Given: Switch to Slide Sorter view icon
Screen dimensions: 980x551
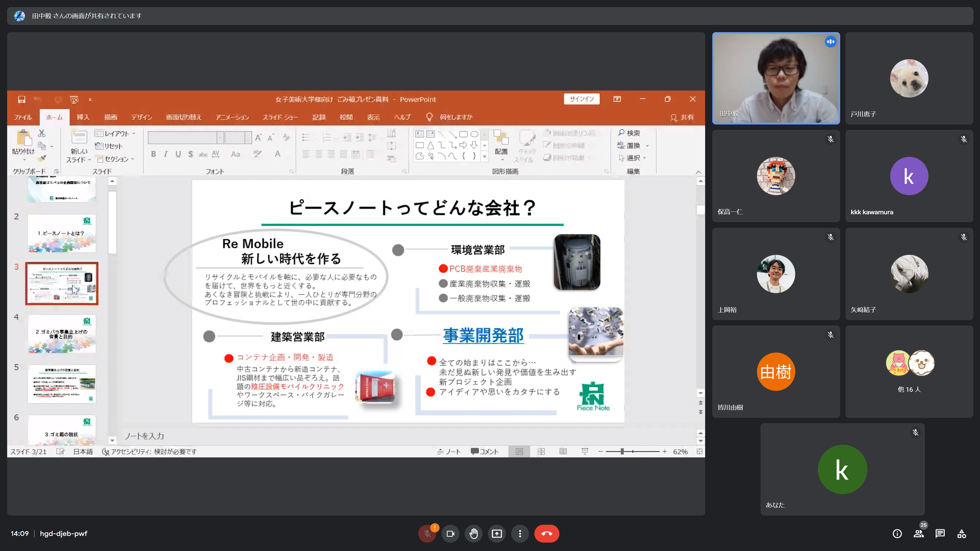Looking at the screenshot, I should [x=541, y=452].
